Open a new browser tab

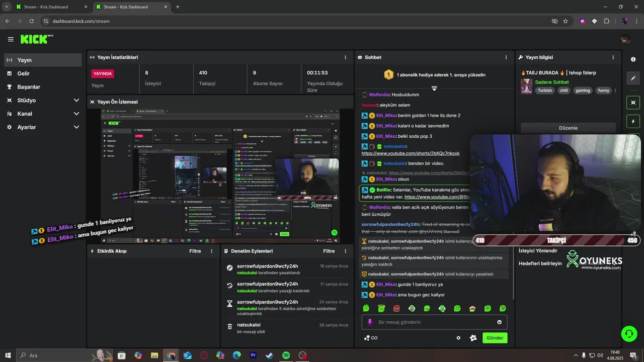point(178,7)
